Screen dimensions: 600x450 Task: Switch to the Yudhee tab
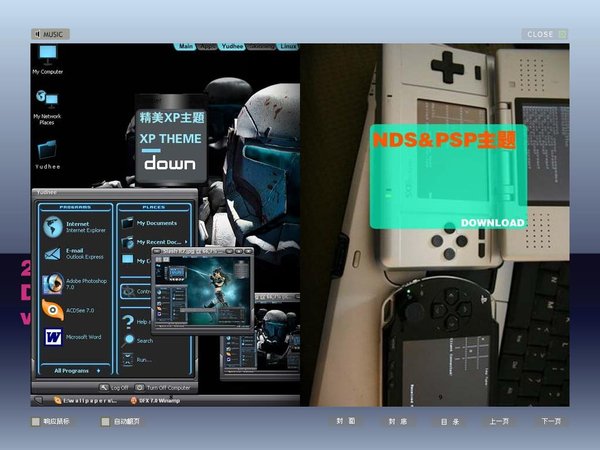point(232,46)
